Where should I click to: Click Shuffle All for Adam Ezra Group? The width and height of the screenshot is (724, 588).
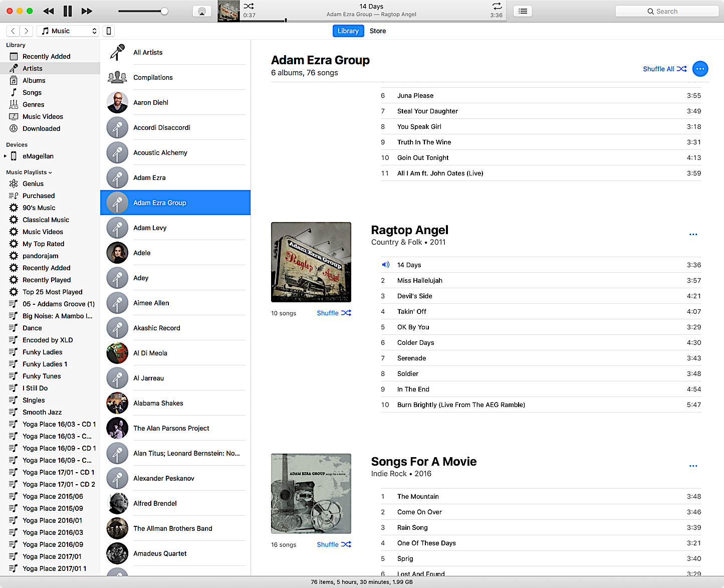pos(665,69)
